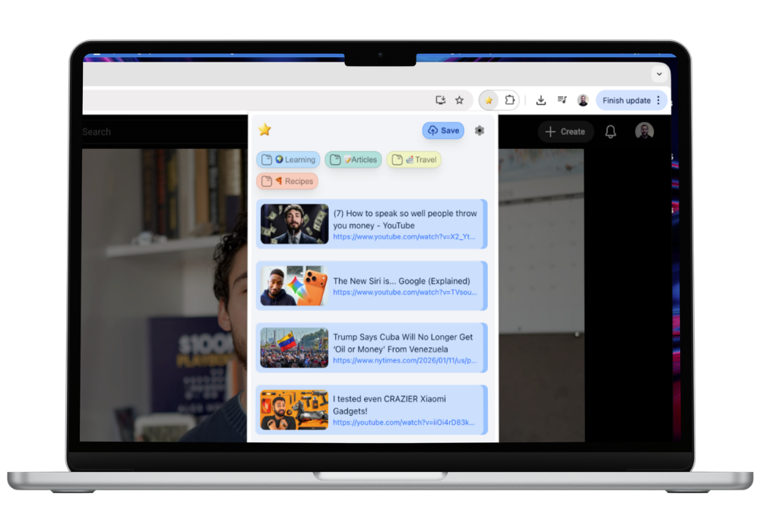
Task: Collapse the toolbar using the chevron
Action: [x=660, y=74]
